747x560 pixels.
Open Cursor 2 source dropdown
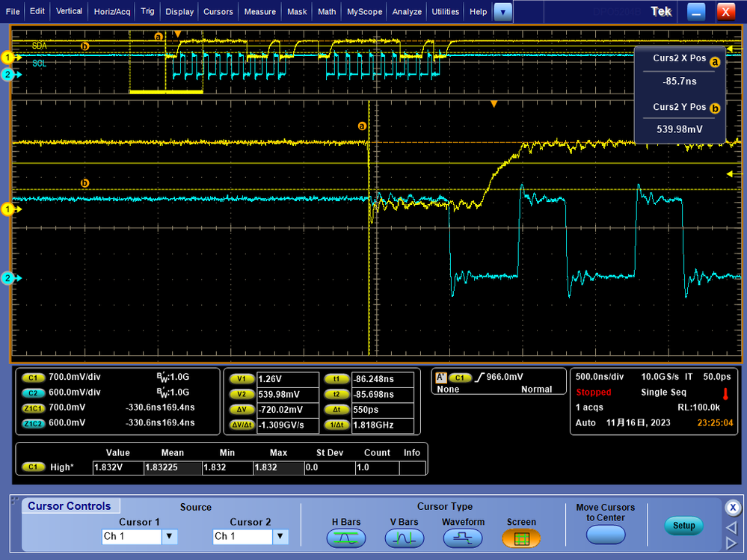click(x=280, y=537)
